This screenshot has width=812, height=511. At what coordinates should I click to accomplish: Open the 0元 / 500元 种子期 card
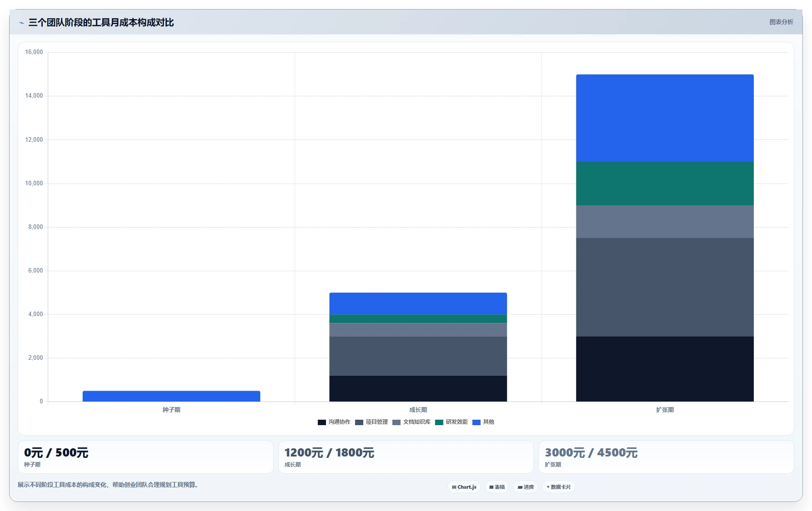pos(145,457)
